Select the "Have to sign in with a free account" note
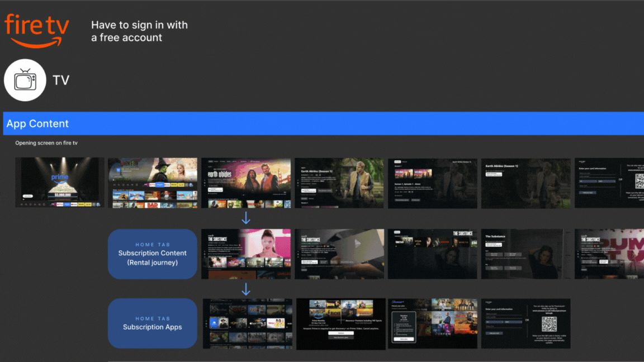Viewport: 644px width, 362px height. 139,31
